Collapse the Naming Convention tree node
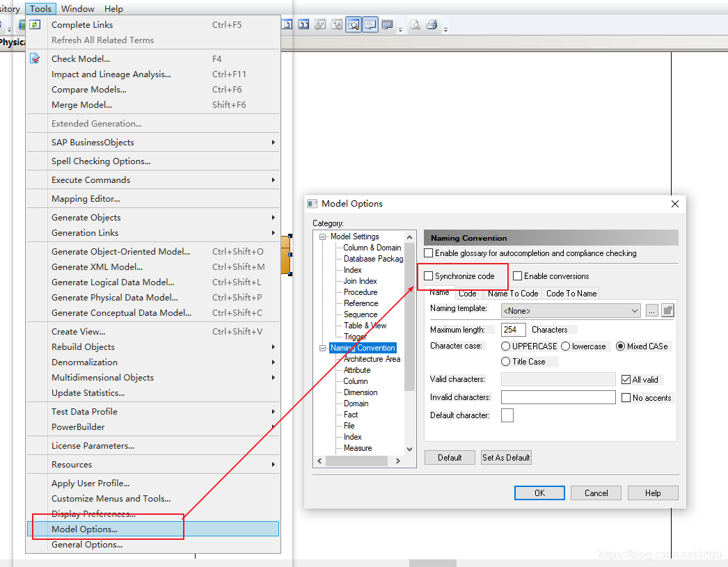Image resolution: width=728 pixels, height=567 pixels. [x=322, y=348]
